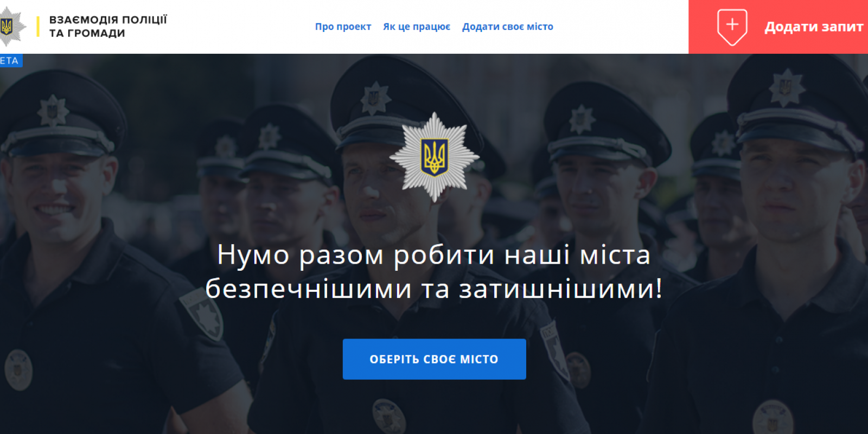Go to Як це працює section
868x434 pixels.
417,27
